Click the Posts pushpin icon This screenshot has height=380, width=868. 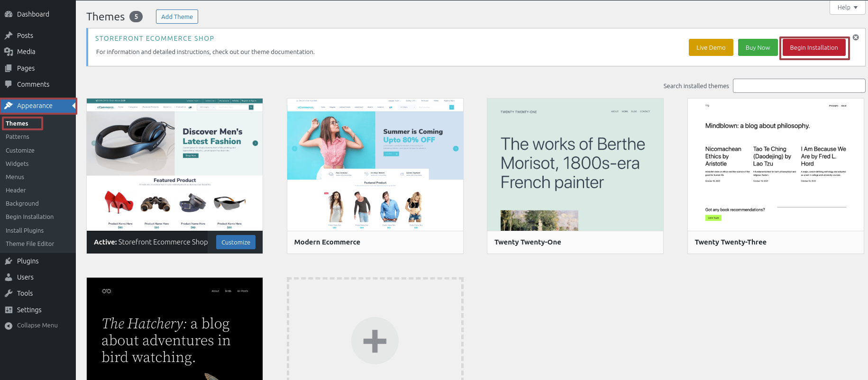tap(9, 36)
